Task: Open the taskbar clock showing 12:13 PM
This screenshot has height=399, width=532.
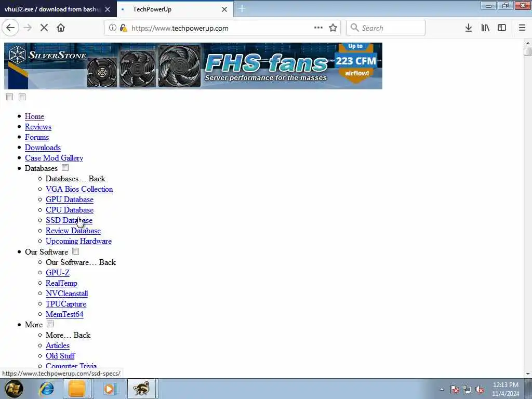Action: [x=506, y=389]
